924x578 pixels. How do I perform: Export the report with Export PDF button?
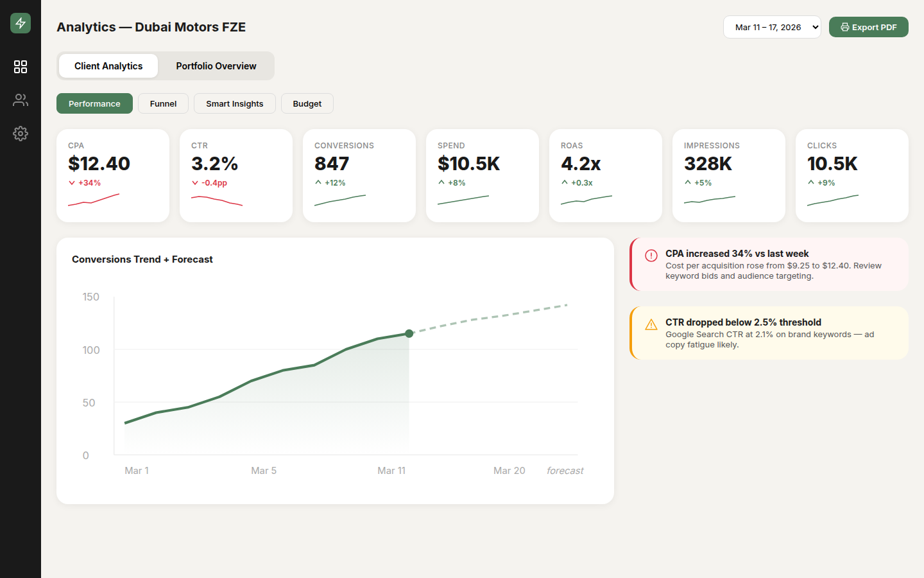(x=869, y=27)
